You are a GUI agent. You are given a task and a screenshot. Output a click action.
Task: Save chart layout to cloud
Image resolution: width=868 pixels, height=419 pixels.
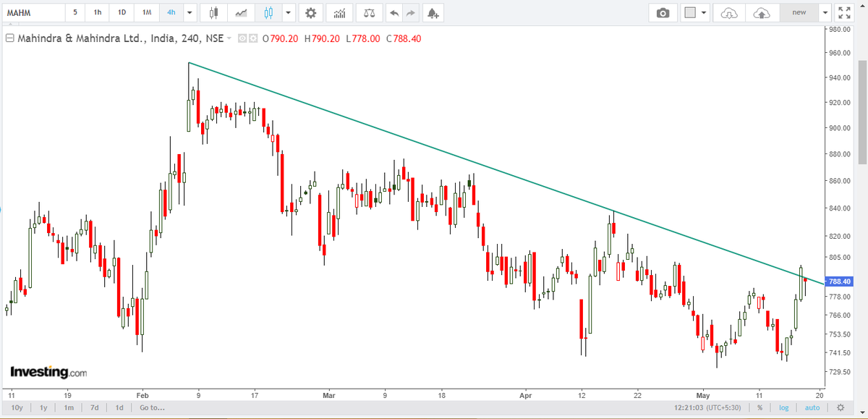coord(762,13)
